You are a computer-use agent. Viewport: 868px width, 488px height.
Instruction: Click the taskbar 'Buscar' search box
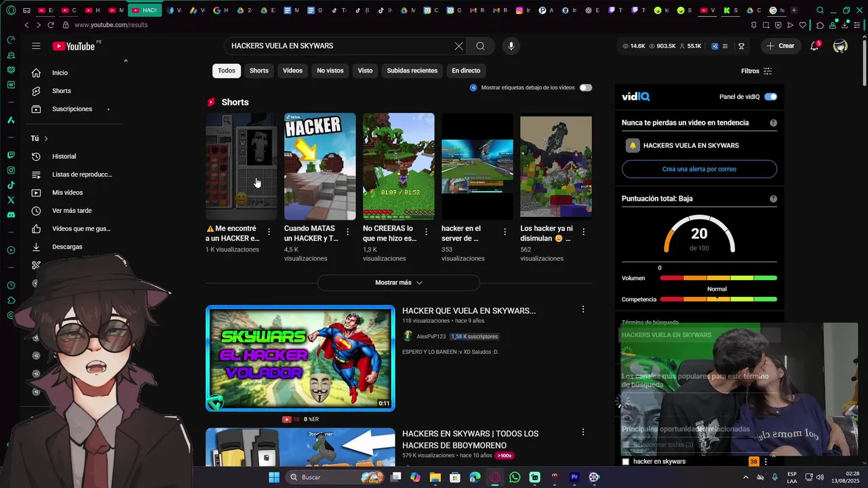(x=335, y=477)
